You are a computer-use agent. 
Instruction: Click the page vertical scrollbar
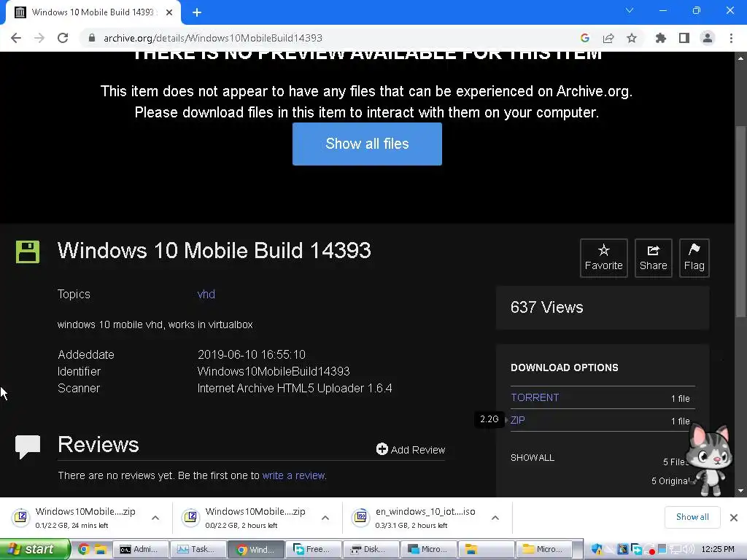pyautogui.click(x=740, y=222)
